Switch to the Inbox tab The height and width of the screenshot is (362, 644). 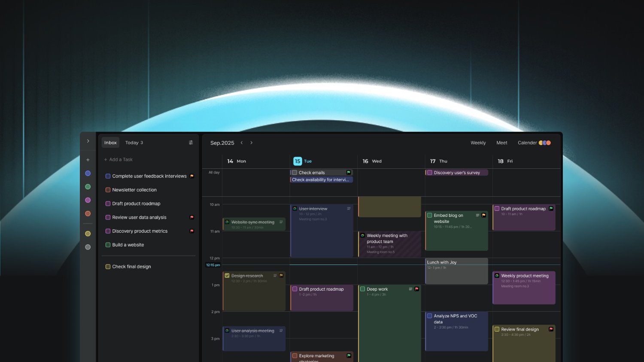pyautogui.click(x=110, y=143)
